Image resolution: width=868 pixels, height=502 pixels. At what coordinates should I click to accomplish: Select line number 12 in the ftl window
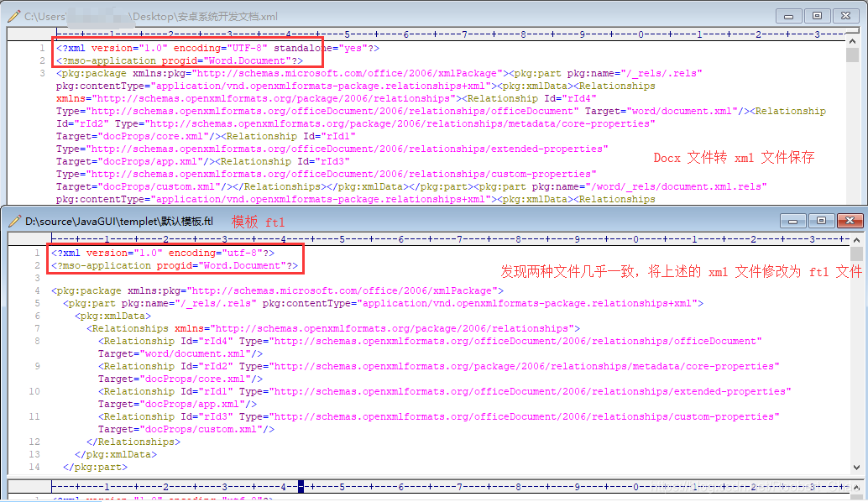(34, 442)
